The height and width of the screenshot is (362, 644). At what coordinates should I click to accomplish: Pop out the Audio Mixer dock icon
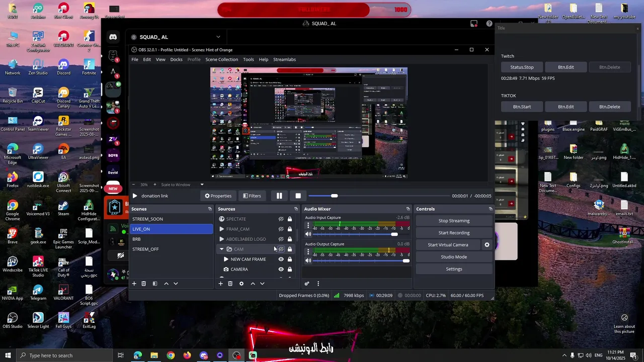pos(408,209)
